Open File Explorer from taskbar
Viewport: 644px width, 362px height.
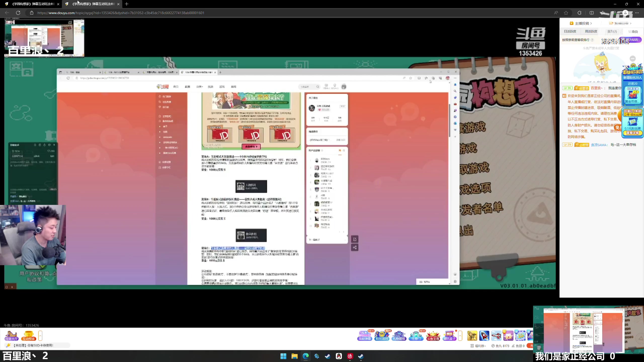295,356
